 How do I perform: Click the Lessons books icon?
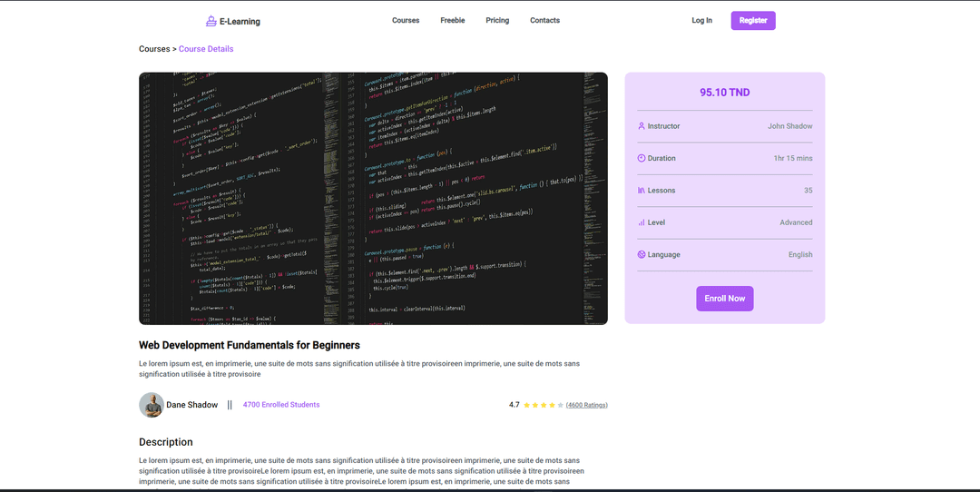(642, 190)
